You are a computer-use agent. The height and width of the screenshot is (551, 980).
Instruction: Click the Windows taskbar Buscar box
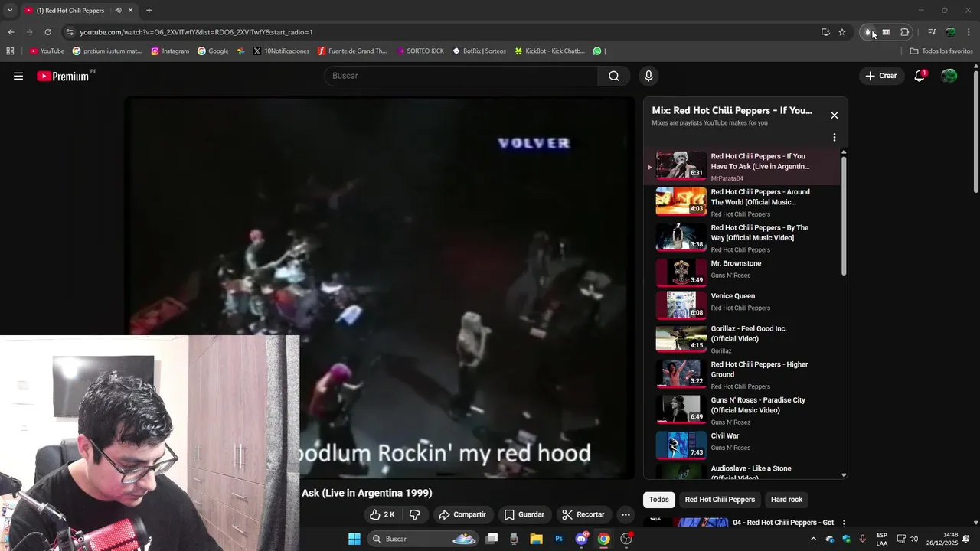pos(423,539)
